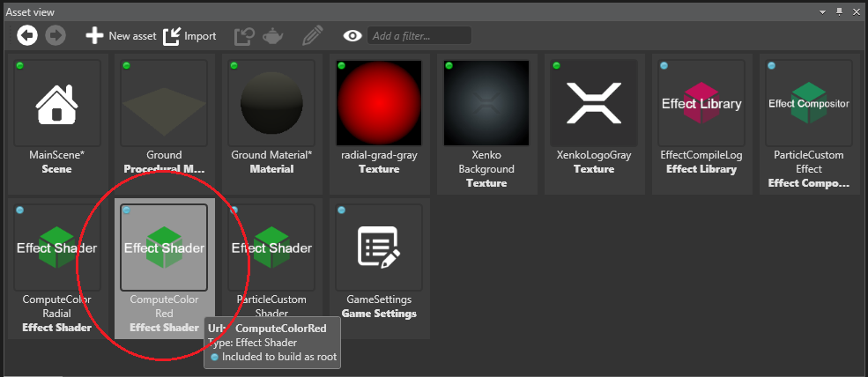Click the forward navigation arrow
Image resolution: width=868 pixels, height=377 pixels.
coord(56,36)
